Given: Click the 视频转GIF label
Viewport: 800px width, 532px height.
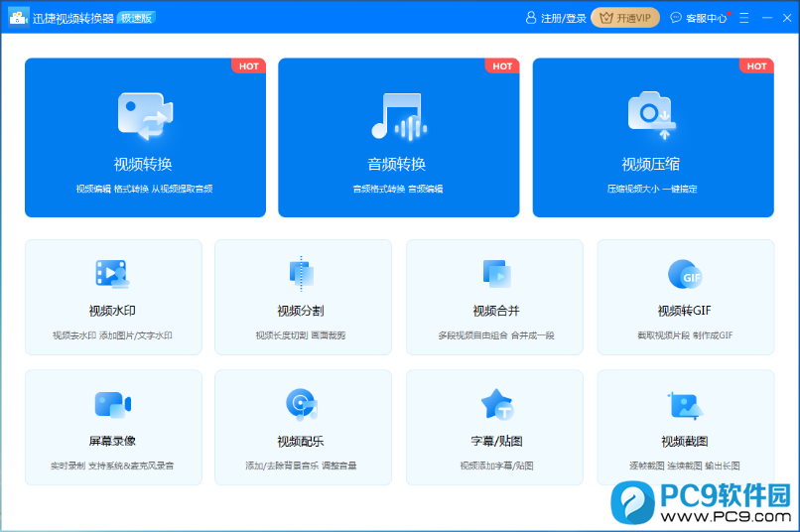Looking at the screenshot, I should [x=684, y=311].
